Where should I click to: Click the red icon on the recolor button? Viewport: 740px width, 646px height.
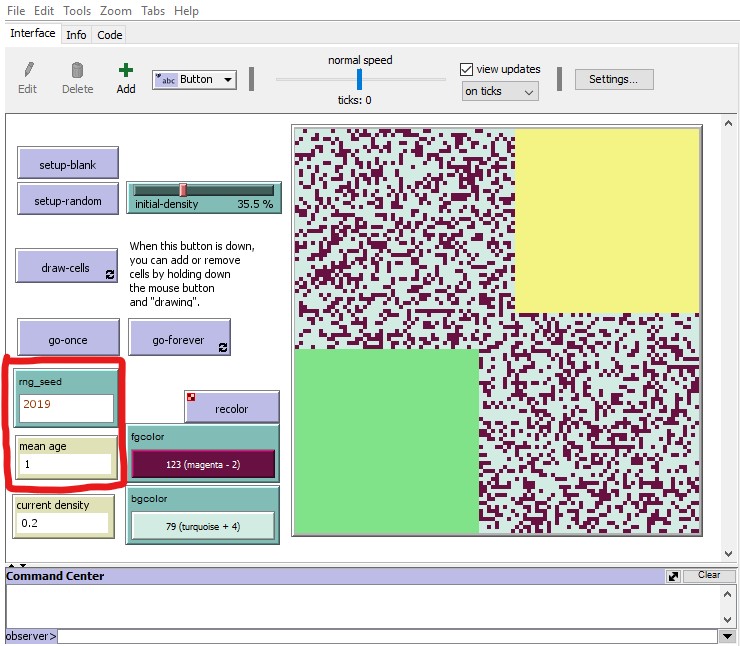point(191,397)
